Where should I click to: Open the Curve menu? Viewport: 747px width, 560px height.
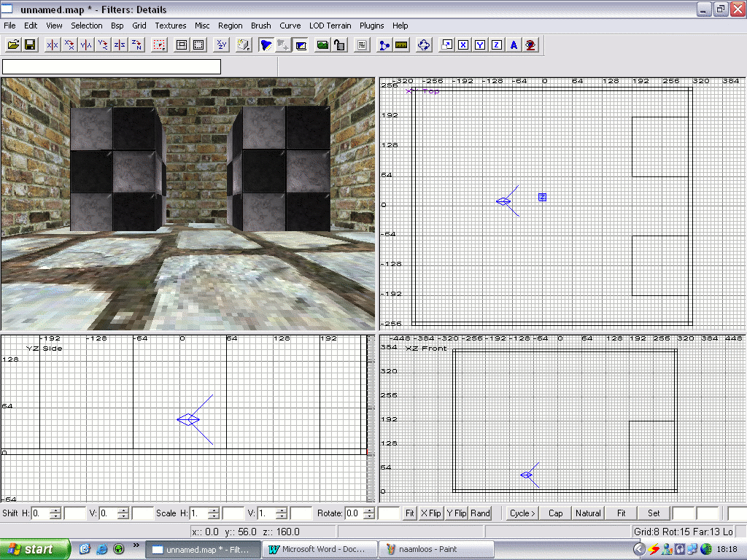(290, 26)
